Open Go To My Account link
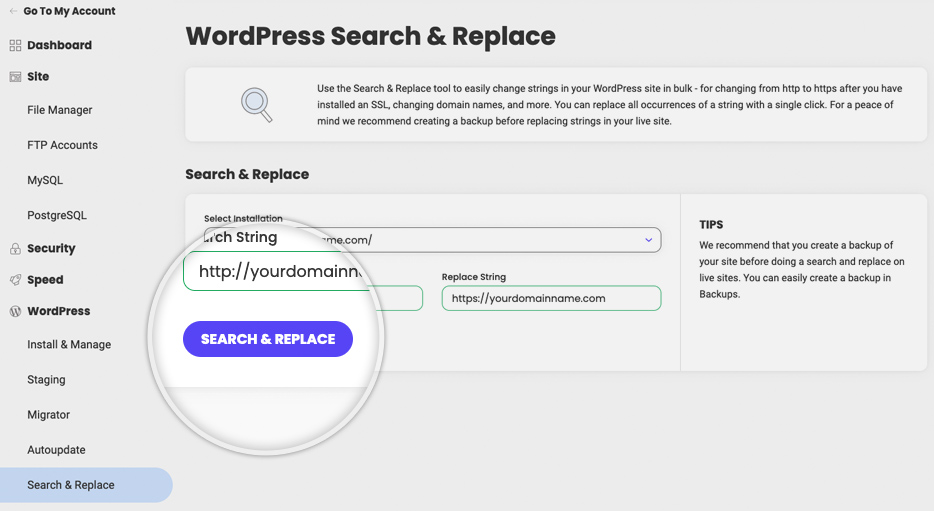This screenshot has height=511, width=934. coord(69,11)
